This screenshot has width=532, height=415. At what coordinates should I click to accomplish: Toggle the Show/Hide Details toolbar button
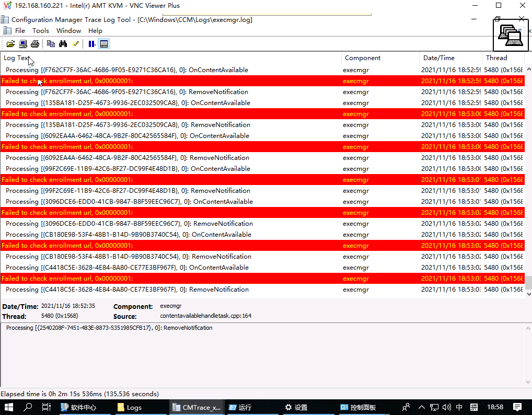[x=104, y=44]
